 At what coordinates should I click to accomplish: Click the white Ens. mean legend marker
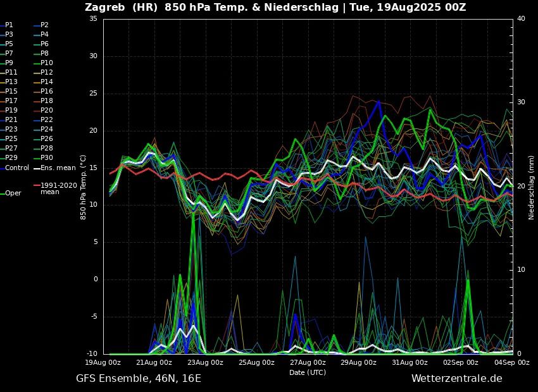(37, 168)
